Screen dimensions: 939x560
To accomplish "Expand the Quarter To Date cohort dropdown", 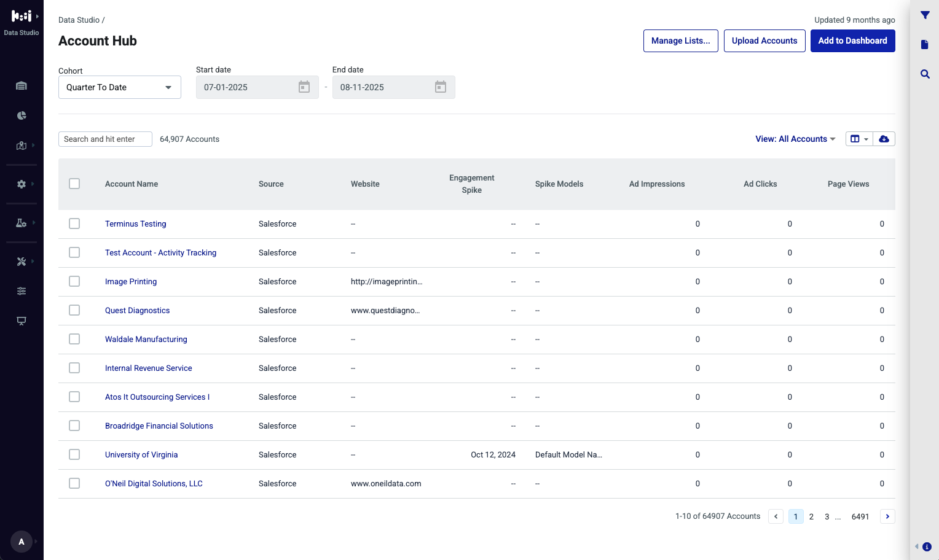I will pos(120,87).
